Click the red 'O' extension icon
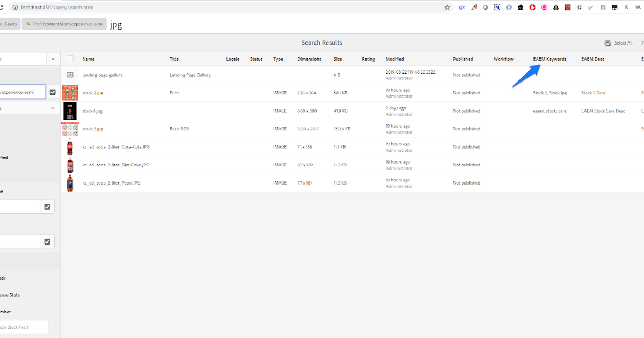 (x=531, y=7)
